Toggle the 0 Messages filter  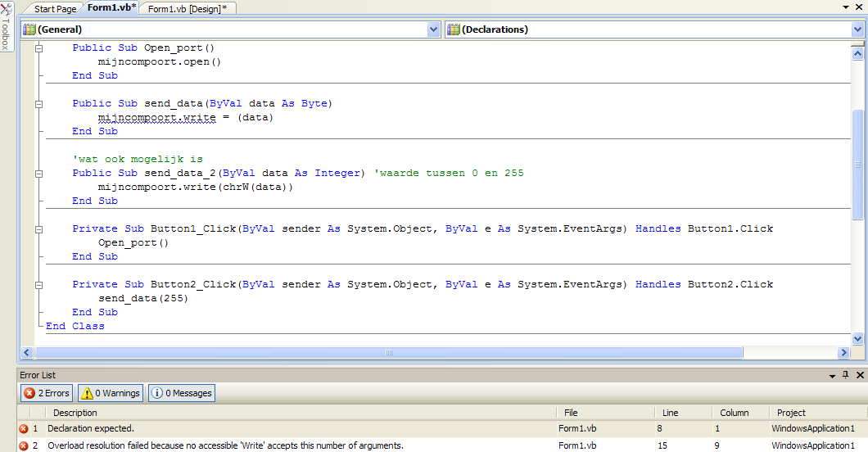tap(182, 393)
